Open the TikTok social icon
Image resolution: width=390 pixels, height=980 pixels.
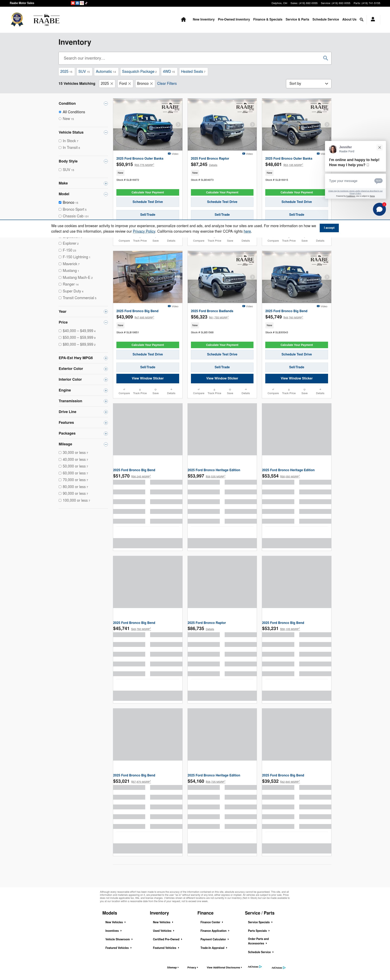click(x=86, y=3)
